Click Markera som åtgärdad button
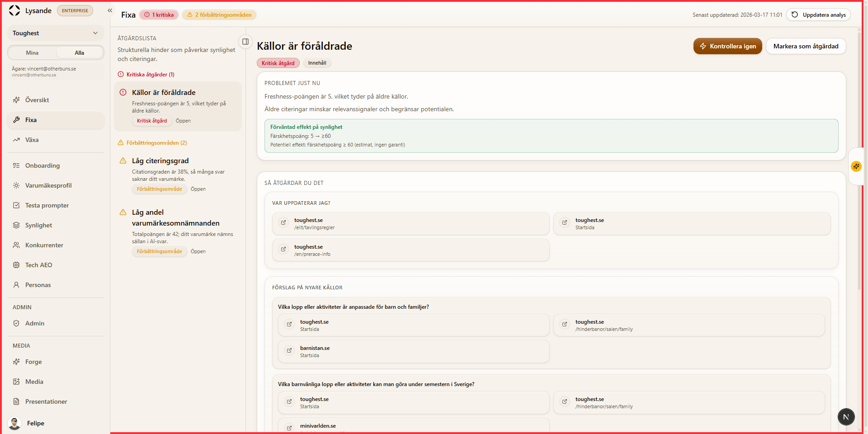868x434 pixels. (806, 46)
